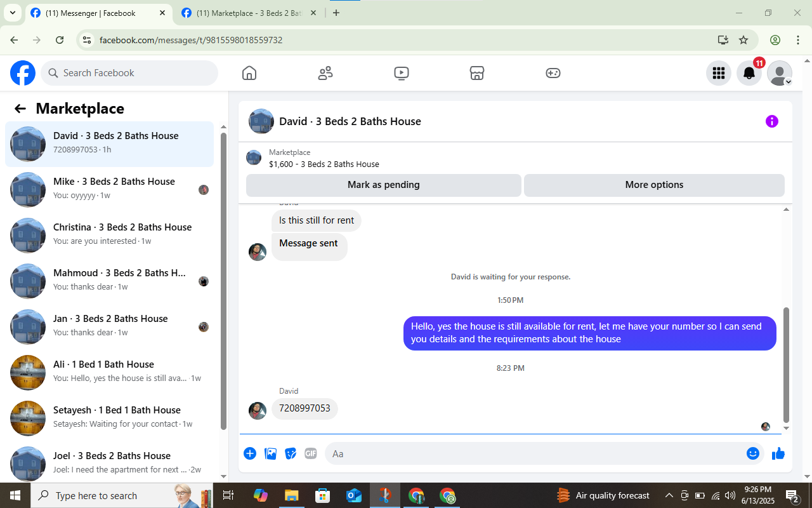Click chat header house thumbnail
This screenshot has width=812, height=508.
[x=261, y=121]
